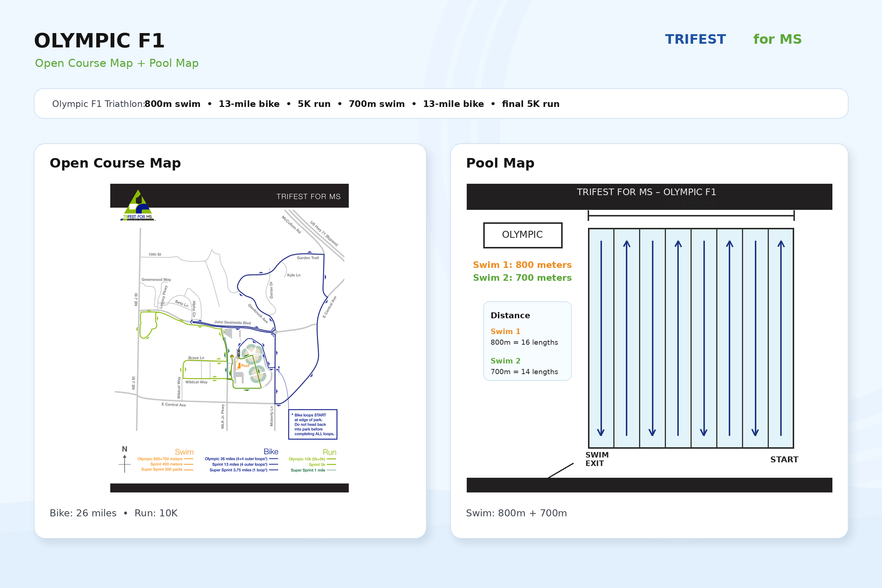The image size is (882, 588).
Task: Click the "Swim" legend heading on the map
Action: [x=184, y=452]
